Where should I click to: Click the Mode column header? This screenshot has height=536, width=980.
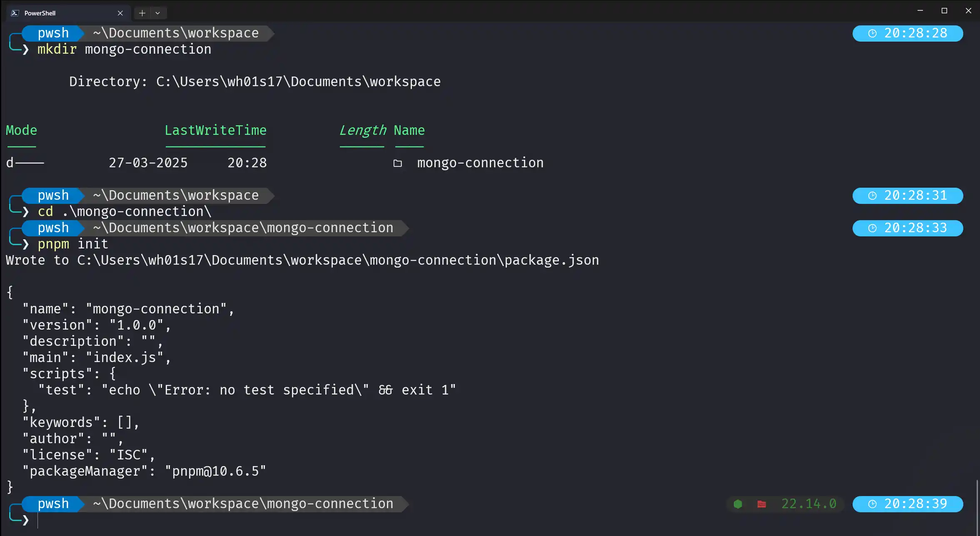(21, 130)
